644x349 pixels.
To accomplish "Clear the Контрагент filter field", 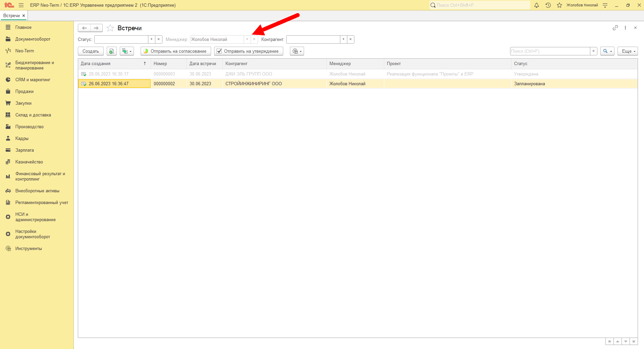I will point(350,39).
